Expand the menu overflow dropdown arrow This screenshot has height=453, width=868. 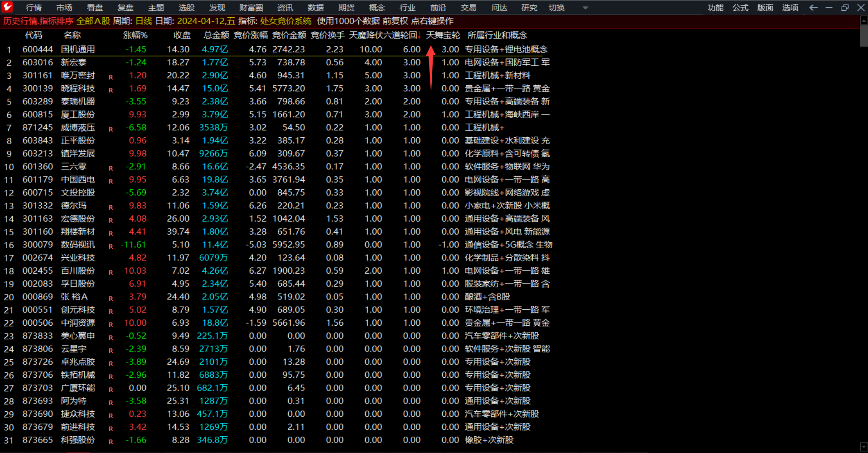[585, 8]
